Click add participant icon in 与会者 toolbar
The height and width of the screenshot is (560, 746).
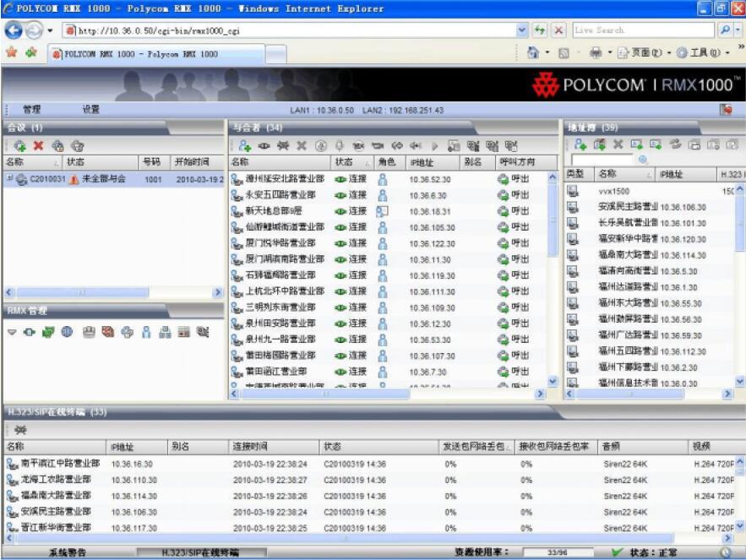(244, 145)
